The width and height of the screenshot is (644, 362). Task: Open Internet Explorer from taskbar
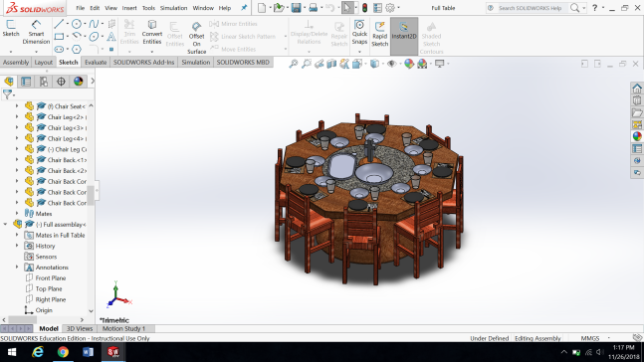pyautogui.click(x=38, y=352)
